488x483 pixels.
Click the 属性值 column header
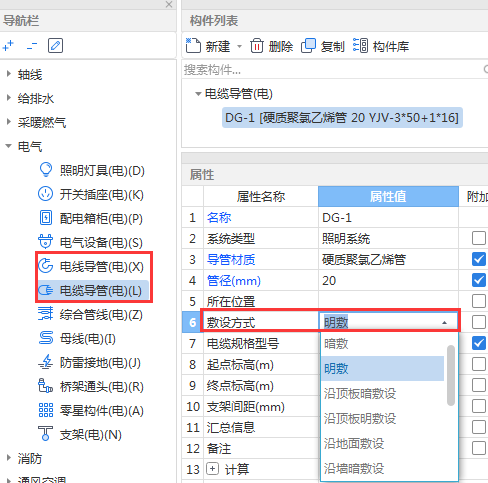[x=388, y=196]
